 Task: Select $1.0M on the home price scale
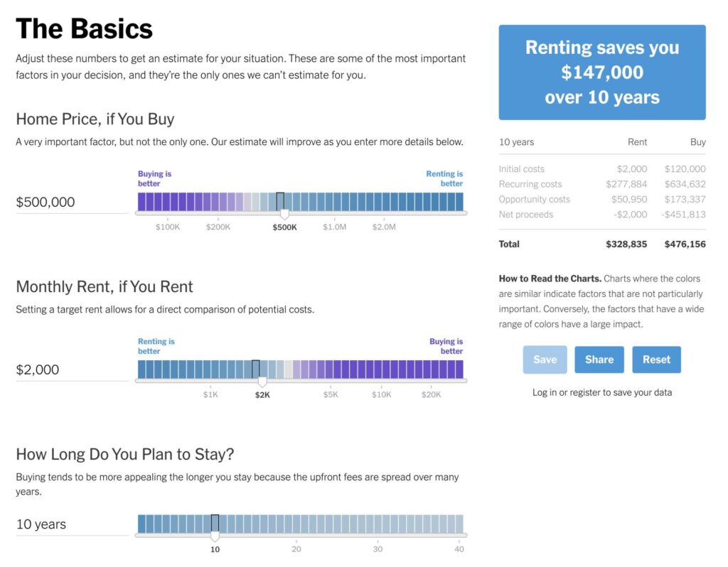334,227
